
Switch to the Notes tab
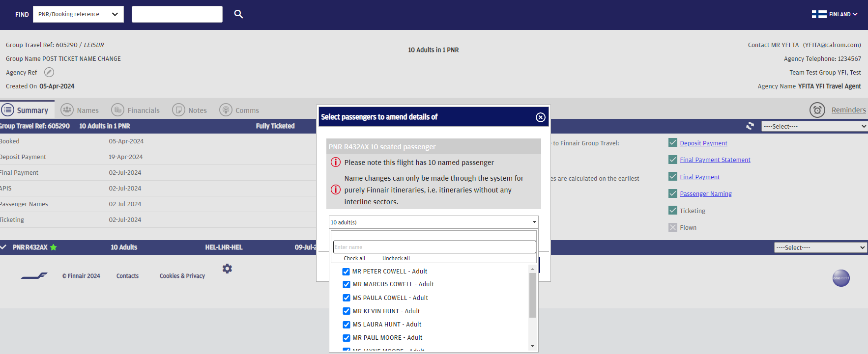[x=190, y=110]
